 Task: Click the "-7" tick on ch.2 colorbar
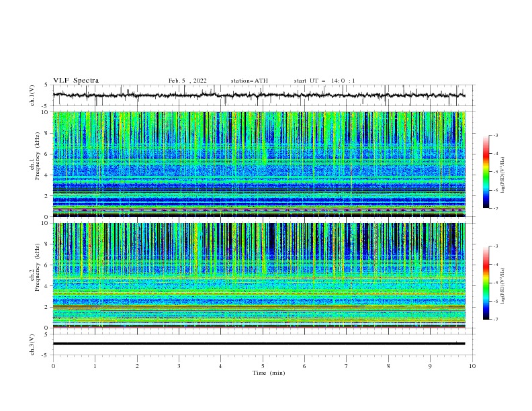click(496, 319)
